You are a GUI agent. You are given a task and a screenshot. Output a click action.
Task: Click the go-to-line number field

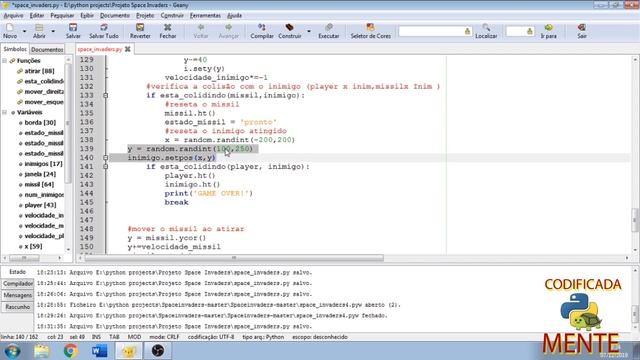tap(520, 31)
